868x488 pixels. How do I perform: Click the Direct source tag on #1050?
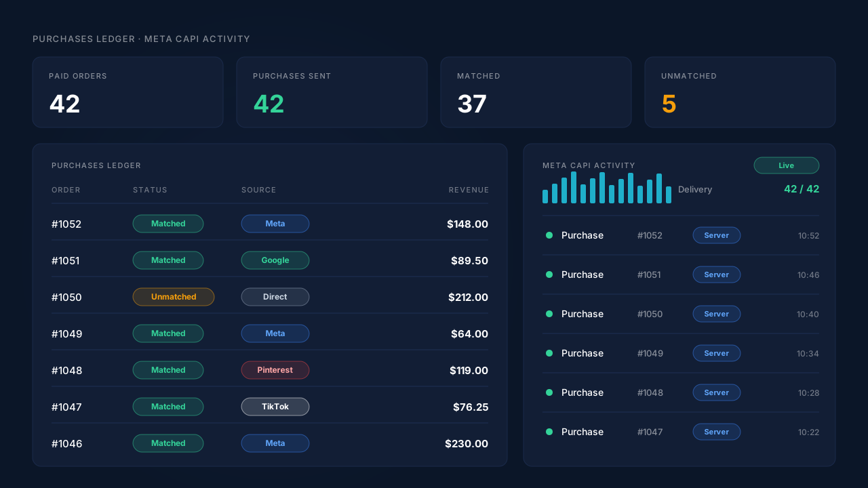pyautogui.click(x=275, y=297)
